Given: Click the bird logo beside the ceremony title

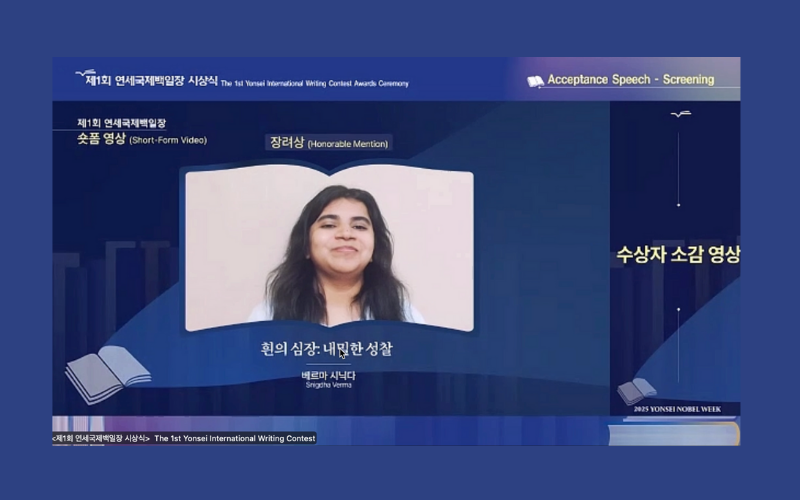Looking at the screenshot, I should [84, 75].
